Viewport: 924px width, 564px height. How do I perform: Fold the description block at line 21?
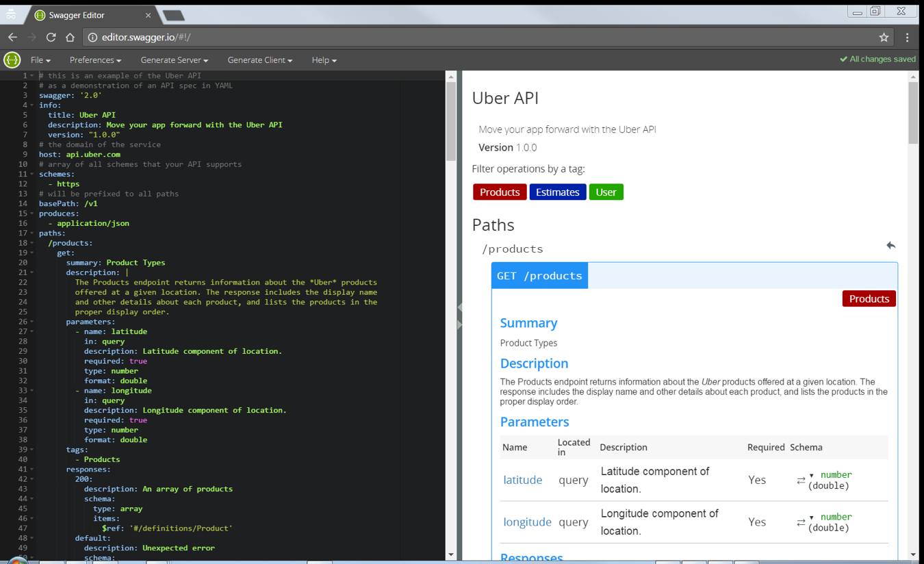pyautogui.click(x=31, y=272)
